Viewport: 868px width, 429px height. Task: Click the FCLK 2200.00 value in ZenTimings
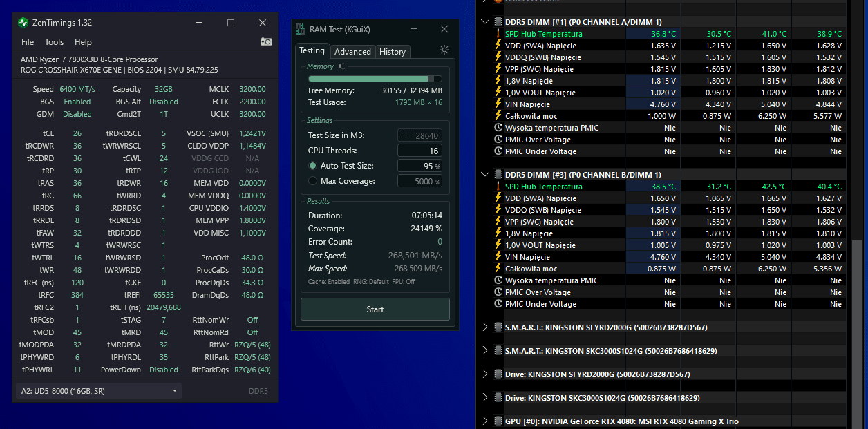[x=252, y=102]
